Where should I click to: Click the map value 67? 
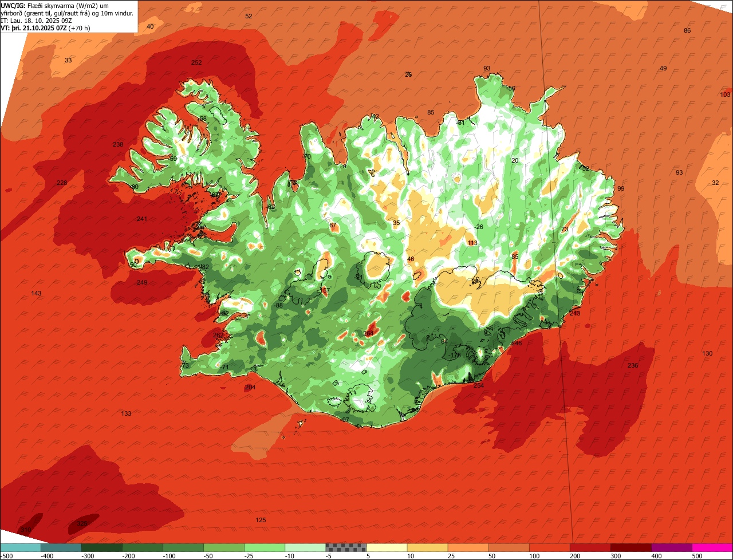[333, 225]
